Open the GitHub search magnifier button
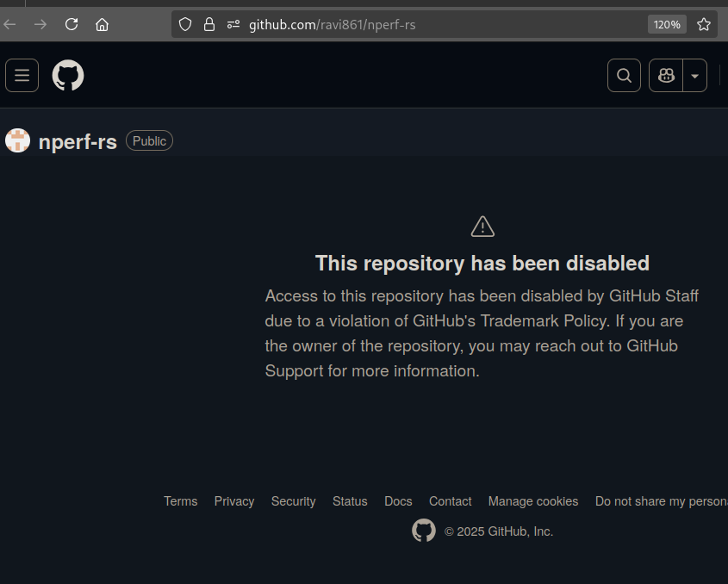Screen dimensions: 728x584 point(624,76)
